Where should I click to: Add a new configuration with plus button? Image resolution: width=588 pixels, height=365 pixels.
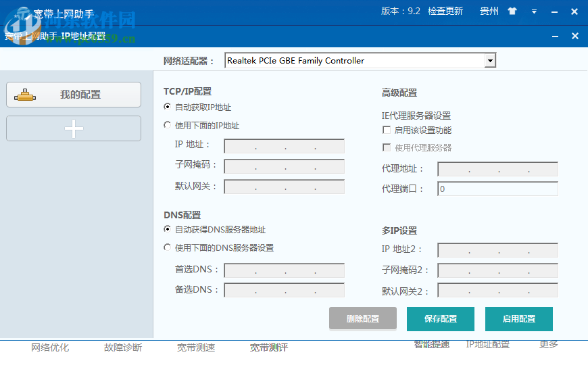click(x=74, y=128)
